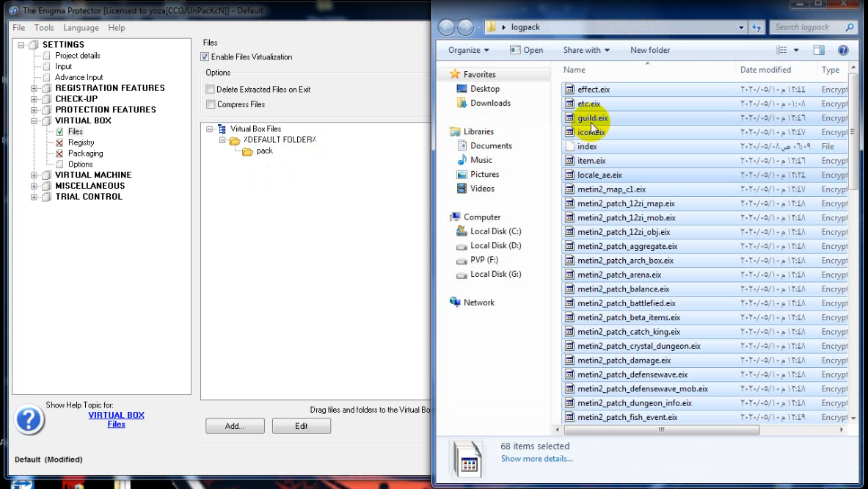Viewport: 868px width, 489px height.
Task: Click New folder in Explorer toolbar
Action: (x=650, y=51)
